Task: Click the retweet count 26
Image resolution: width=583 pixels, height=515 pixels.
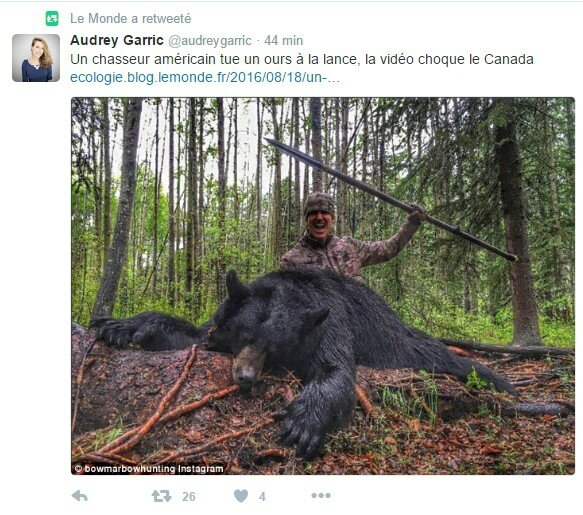Action: click(x=189, y=496)
